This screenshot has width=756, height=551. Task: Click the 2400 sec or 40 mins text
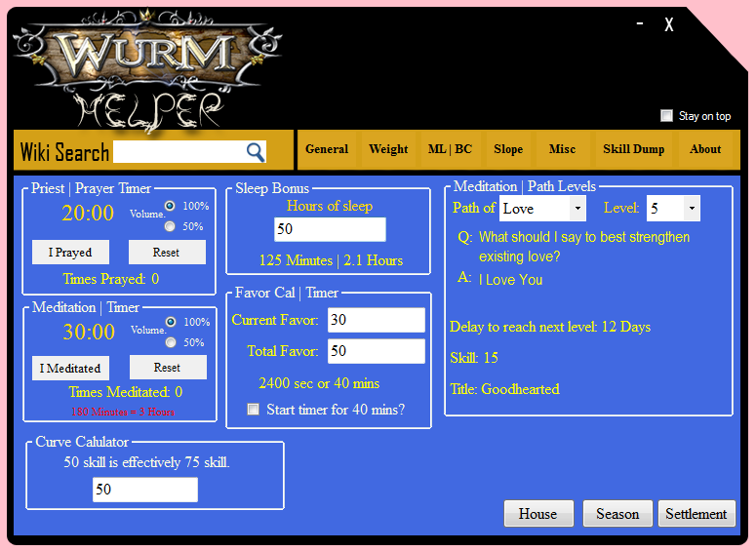tap(319, 383)
